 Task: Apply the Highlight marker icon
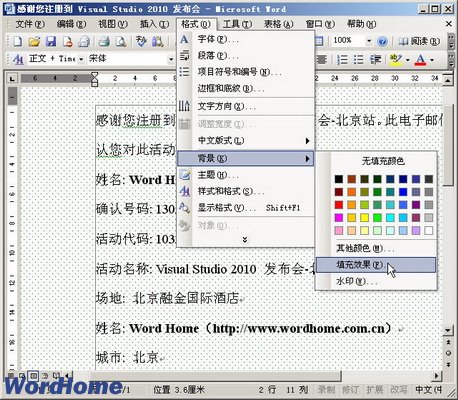(x=396, y=60)
